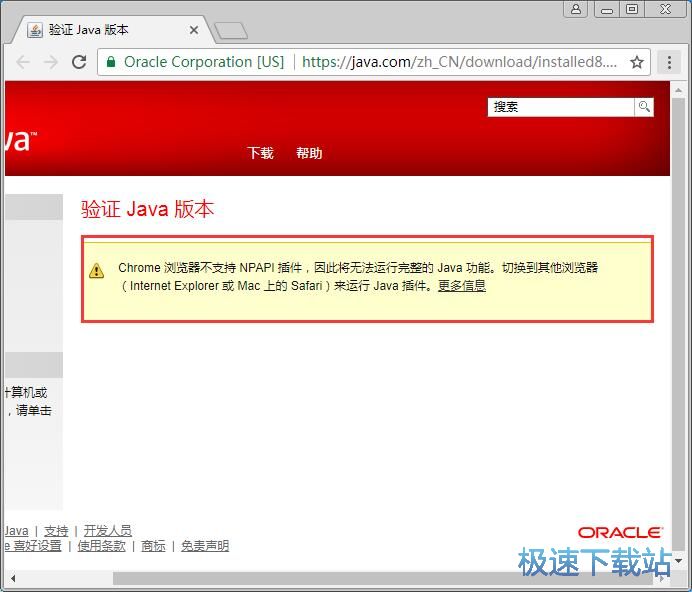Focus the 搜索 search field
This screenshot has height=592, width=692.
click(x=561, y=107)
